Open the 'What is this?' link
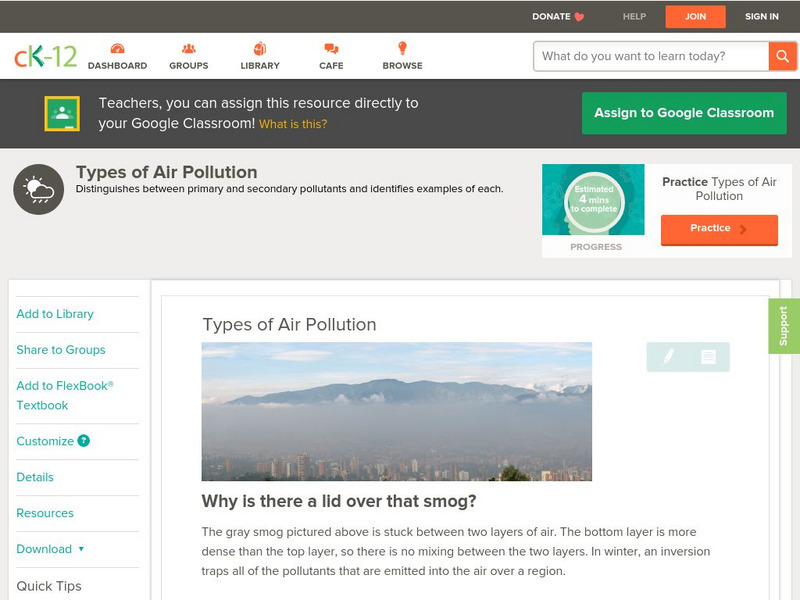Screen dimensions: 800x600 (x=293, y=125)
